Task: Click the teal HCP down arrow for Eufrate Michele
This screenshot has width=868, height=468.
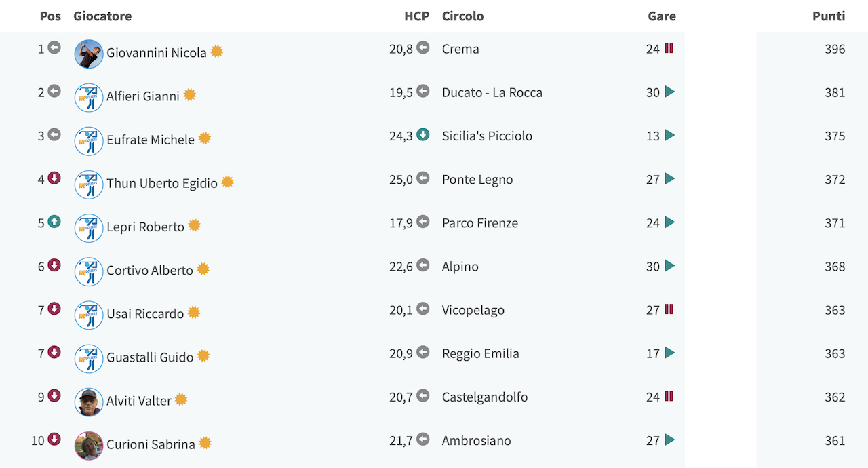Action: tap(423, 135)
